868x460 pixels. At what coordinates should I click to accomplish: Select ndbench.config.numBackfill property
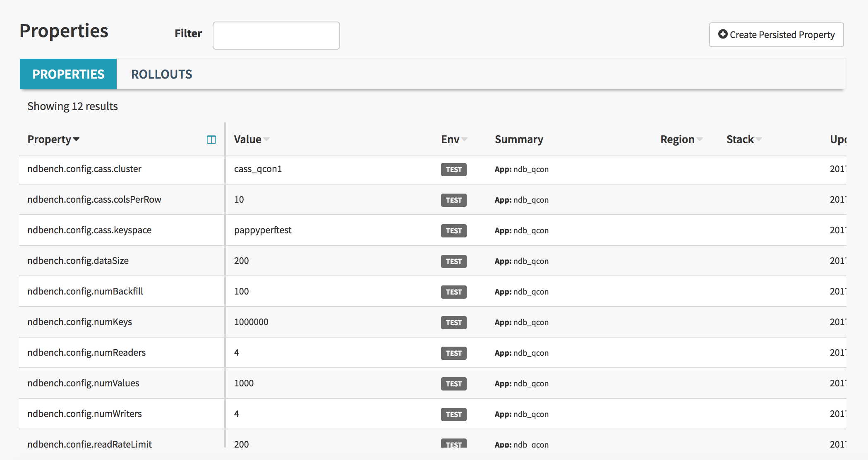click(x=85, y=291)
